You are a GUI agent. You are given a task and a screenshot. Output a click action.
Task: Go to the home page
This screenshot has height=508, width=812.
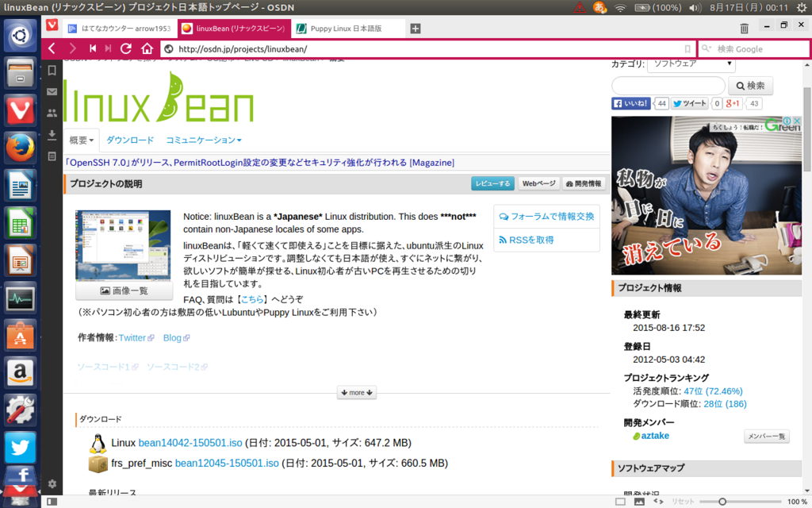click(x=147, y=48)
